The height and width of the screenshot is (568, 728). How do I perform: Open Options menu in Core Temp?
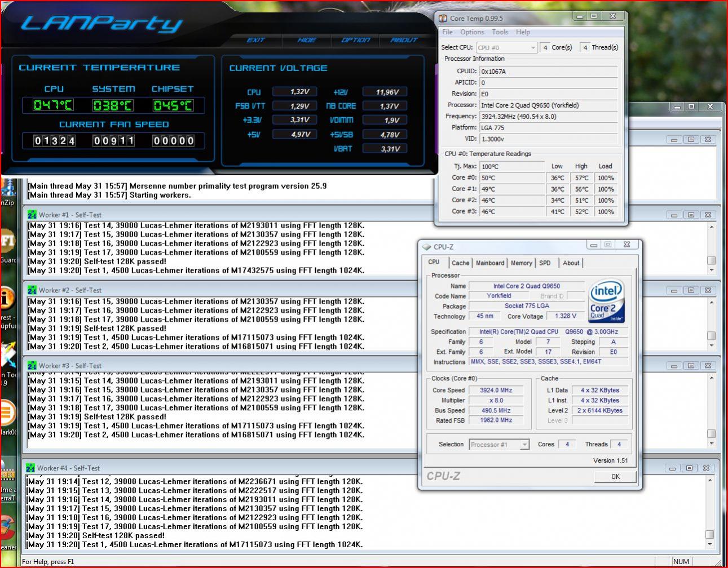[x=472, y=32]
